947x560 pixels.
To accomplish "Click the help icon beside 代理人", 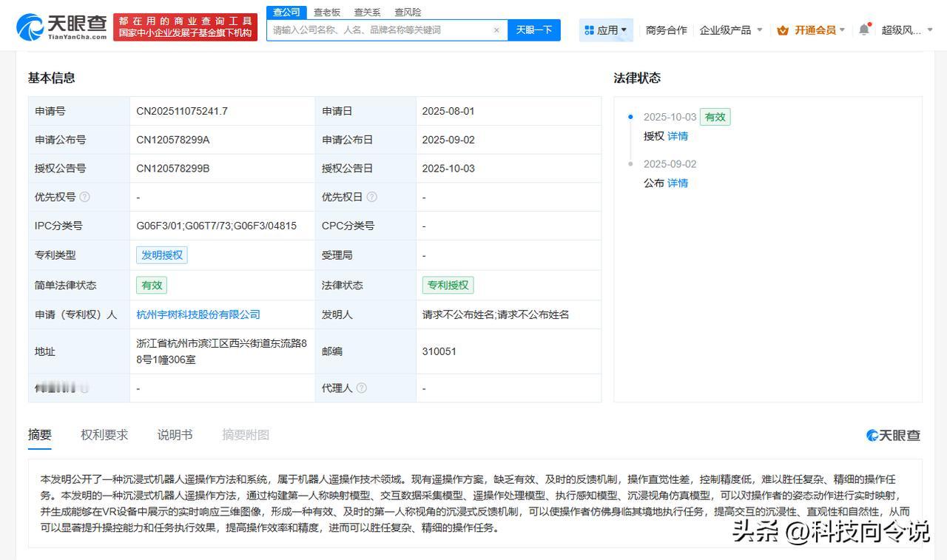I will pos(361,388).
